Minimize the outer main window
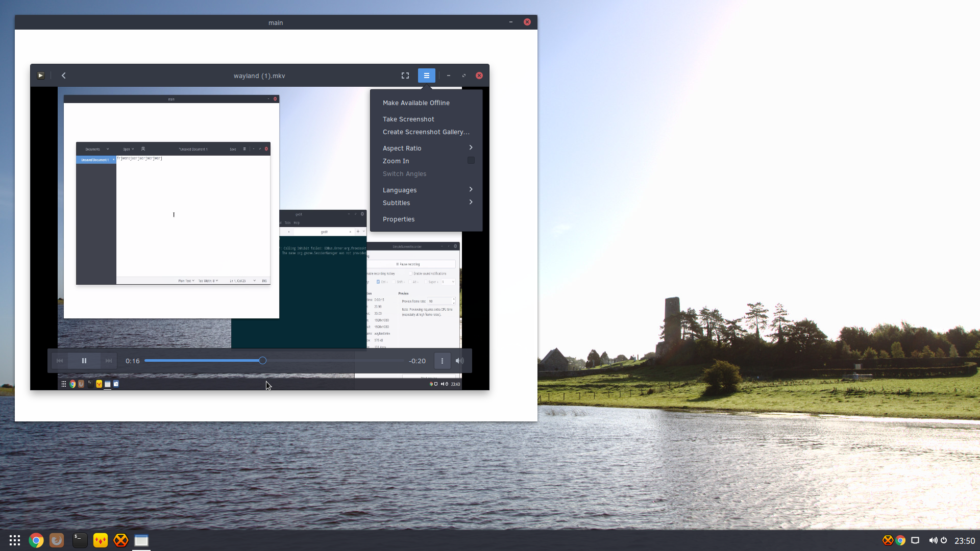Screen dimensions: 980x551 (511, 22)
